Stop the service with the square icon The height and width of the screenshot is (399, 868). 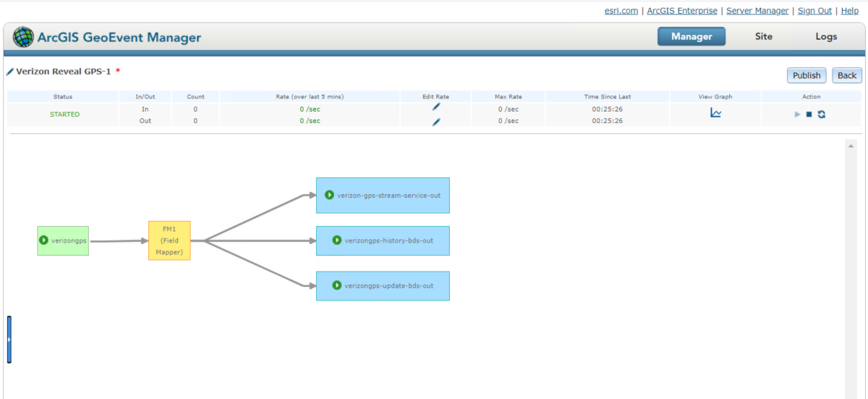coord(809,114)
